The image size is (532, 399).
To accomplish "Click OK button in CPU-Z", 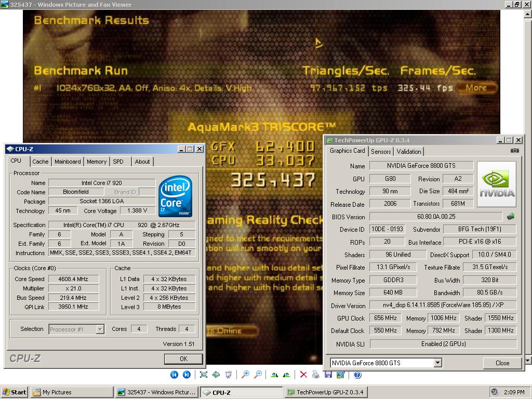I will (183, 358).
